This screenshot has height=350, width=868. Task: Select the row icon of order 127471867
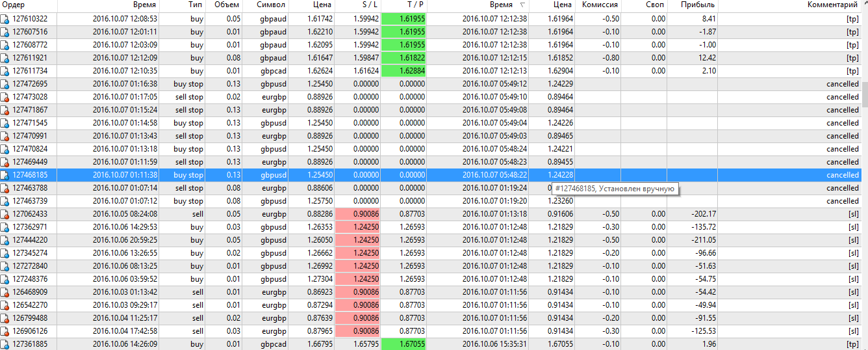pyautogui.click(x=5, y=110)
